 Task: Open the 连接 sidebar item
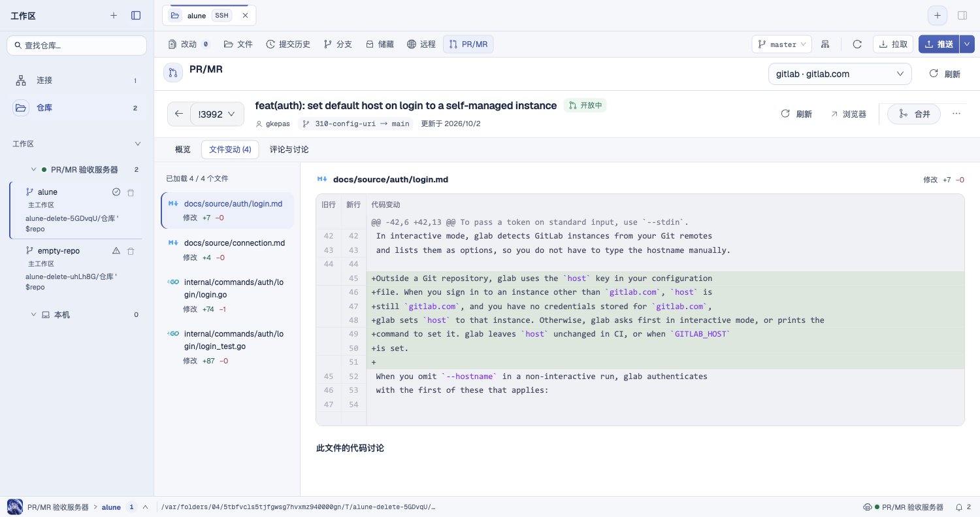76,80
